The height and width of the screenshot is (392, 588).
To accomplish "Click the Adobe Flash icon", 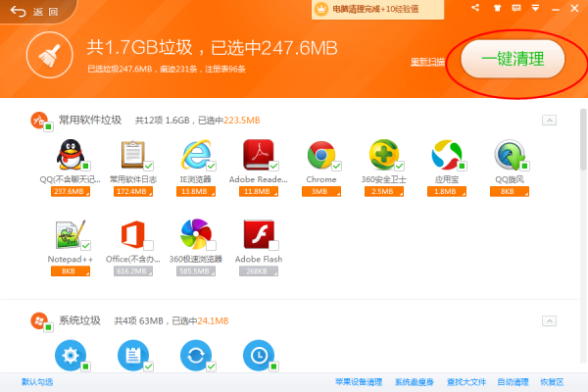I will point(259,234).
